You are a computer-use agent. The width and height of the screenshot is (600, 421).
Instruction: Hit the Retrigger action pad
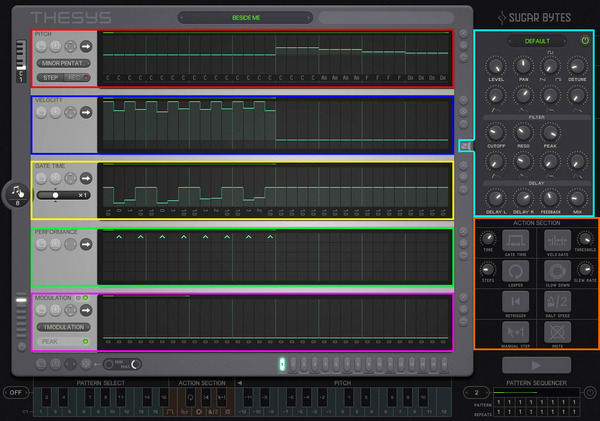coord(515,302)
